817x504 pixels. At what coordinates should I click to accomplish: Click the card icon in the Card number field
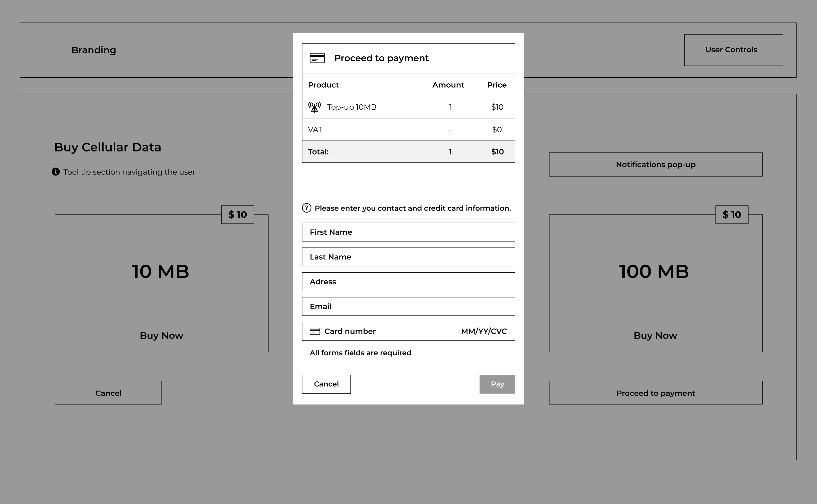315,331
